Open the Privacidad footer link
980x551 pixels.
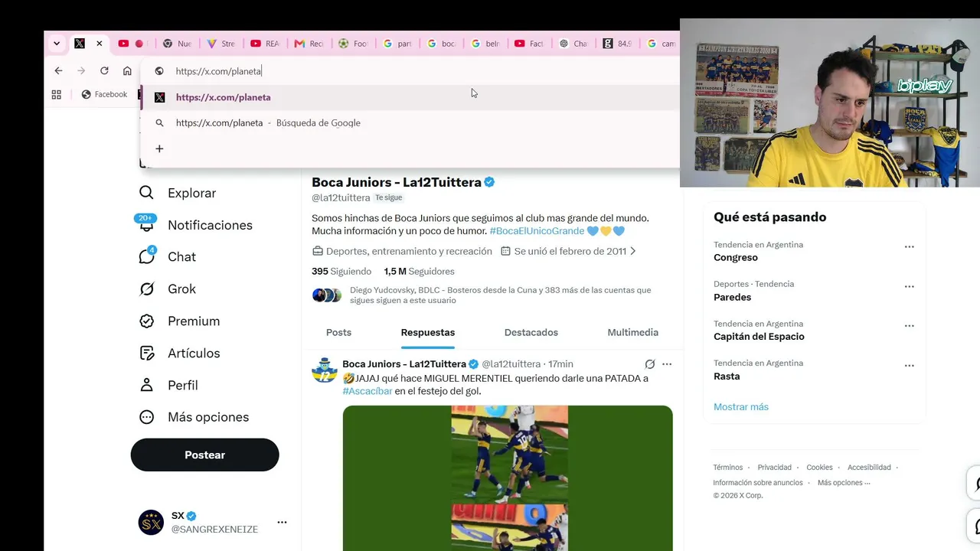775,468
